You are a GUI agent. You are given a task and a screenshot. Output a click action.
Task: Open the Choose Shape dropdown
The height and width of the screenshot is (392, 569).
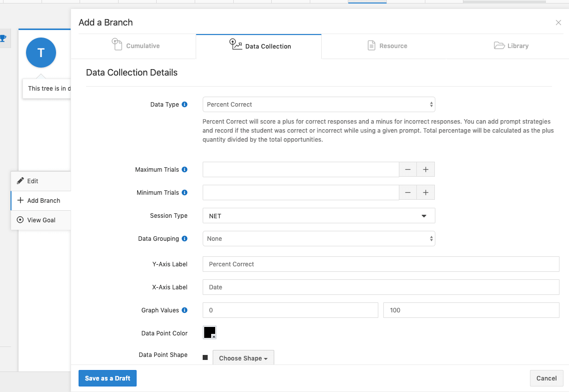click(x=243, y=358)
